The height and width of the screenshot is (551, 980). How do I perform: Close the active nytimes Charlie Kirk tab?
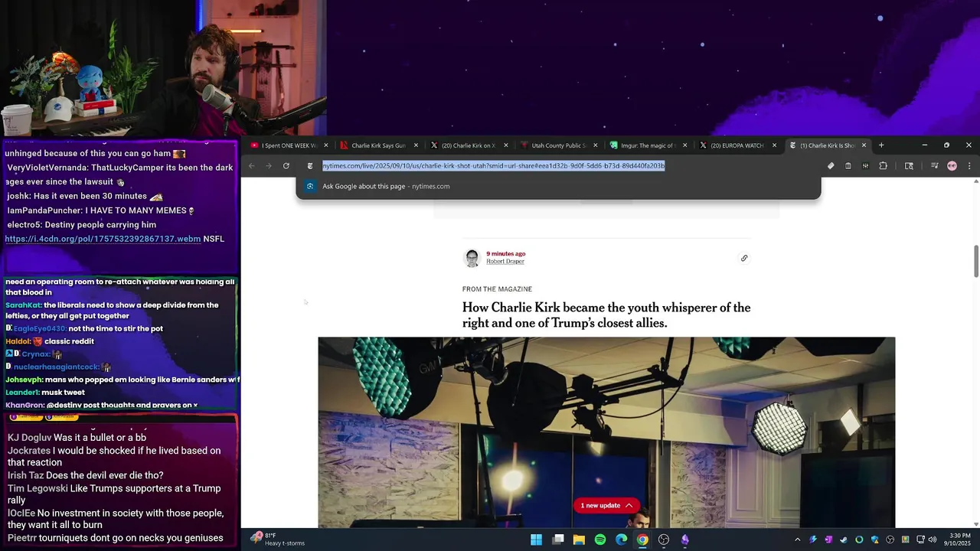point(864,145)
